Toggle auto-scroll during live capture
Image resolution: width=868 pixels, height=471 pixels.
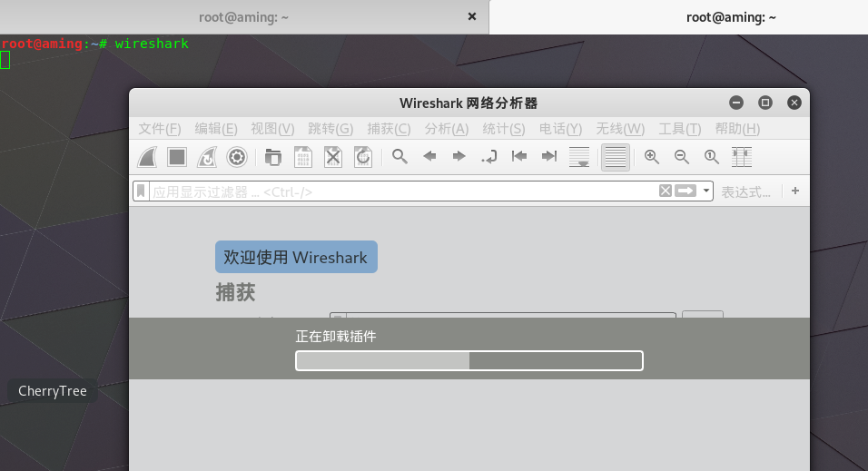tap(579, 157)
